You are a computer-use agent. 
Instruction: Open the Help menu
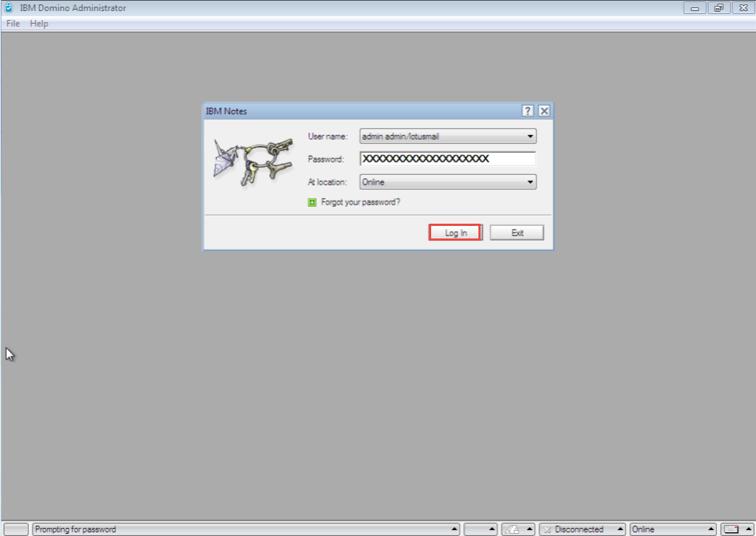coord(39,24)
